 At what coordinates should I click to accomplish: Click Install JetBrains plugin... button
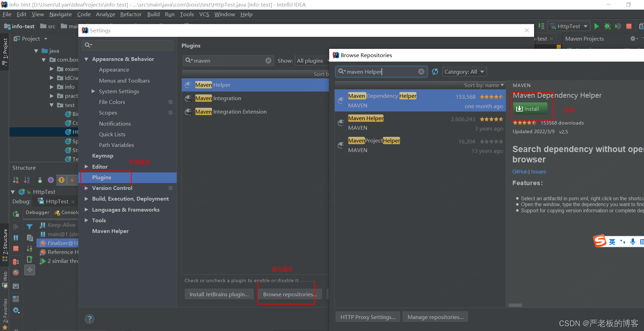pyautogui.click(x=219, y=294)
